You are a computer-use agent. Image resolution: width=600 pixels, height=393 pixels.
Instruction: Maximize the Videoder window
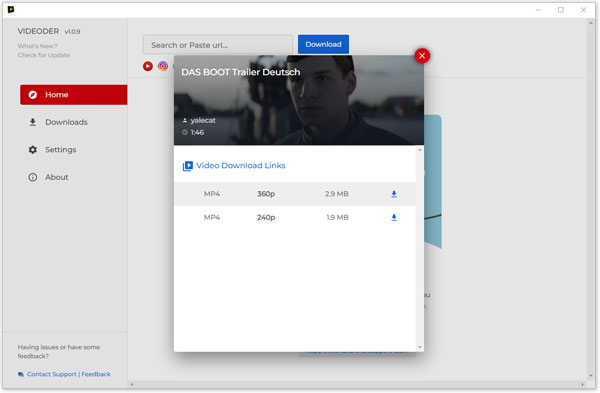click(561, 10)
